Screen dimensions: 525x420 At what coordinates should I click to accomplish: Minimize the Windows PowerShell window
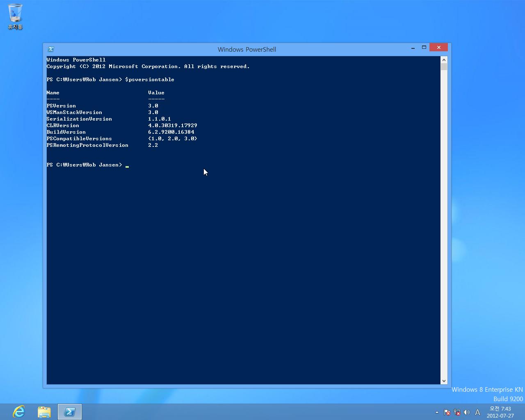(413, 48)
